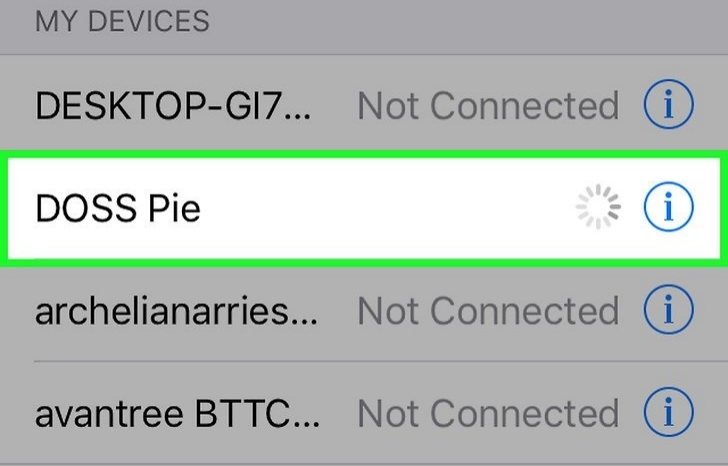728x466 pixels.
Task: Choose the archelianarries device name
Action: pyautogui.click(x=176, y=311)
